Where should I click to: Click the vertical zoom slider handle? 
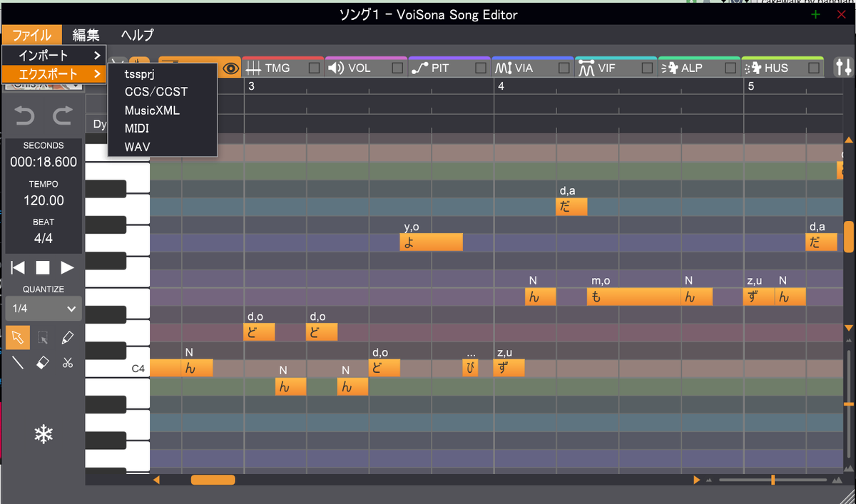coord(849,404)
